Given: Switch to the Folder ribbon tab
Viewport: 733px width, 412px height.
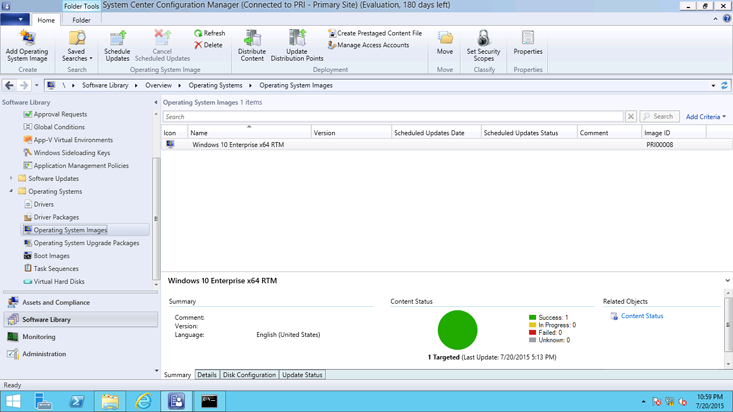Looking at the screenshot, I should coord(81,20).
